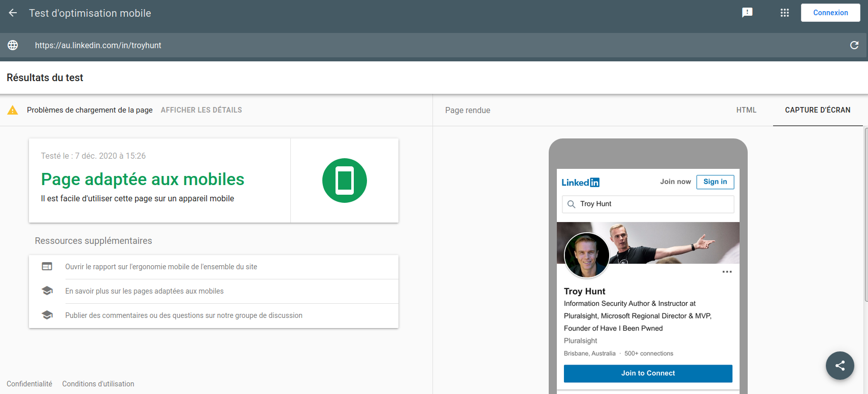
Task: Click the Connexion button
Action: click(x=830, y=13)
